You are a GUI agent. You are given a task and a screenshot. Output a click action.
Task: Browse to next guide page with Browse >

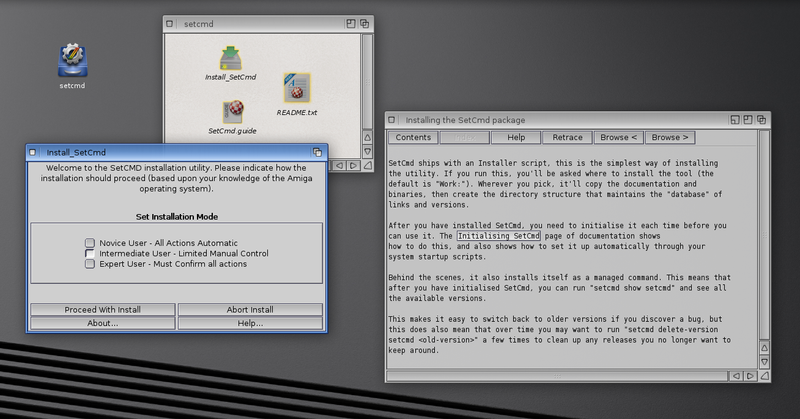point(669,137)
